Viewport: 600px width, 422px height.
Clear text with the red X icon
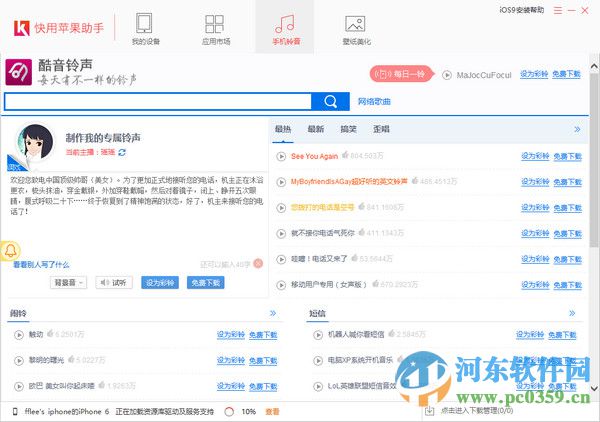(x=258, y=263)
